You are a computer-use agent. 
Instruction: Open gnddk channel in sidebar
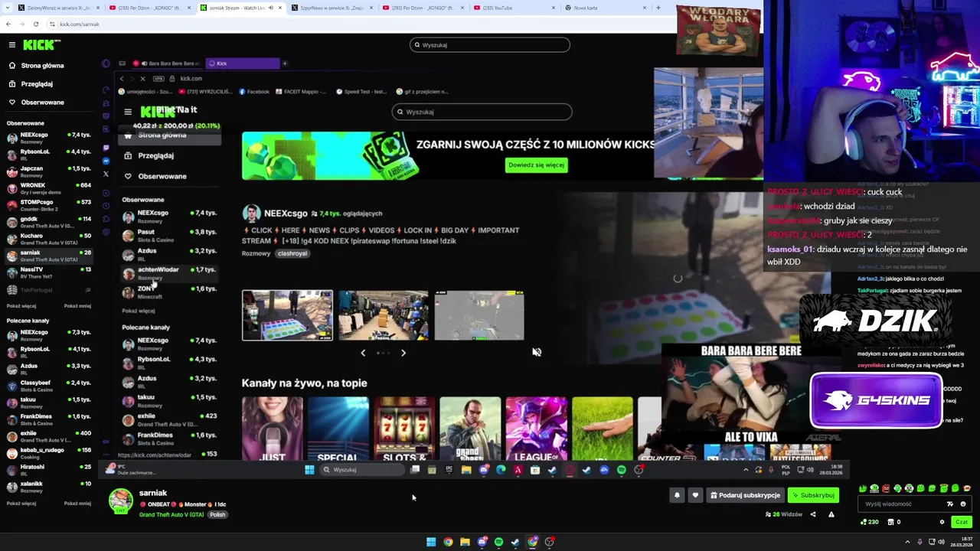(x=48, y=222)
